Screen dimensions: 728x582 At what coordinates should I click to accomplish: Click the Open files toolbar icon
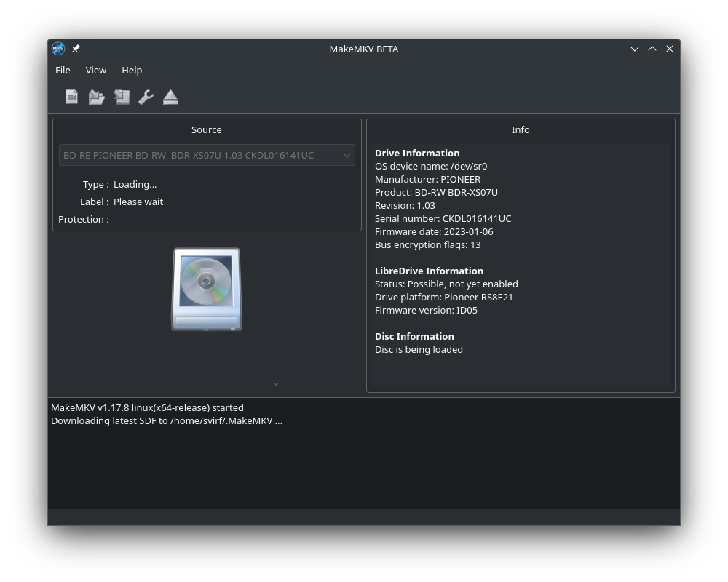click(x=71, y=97)
